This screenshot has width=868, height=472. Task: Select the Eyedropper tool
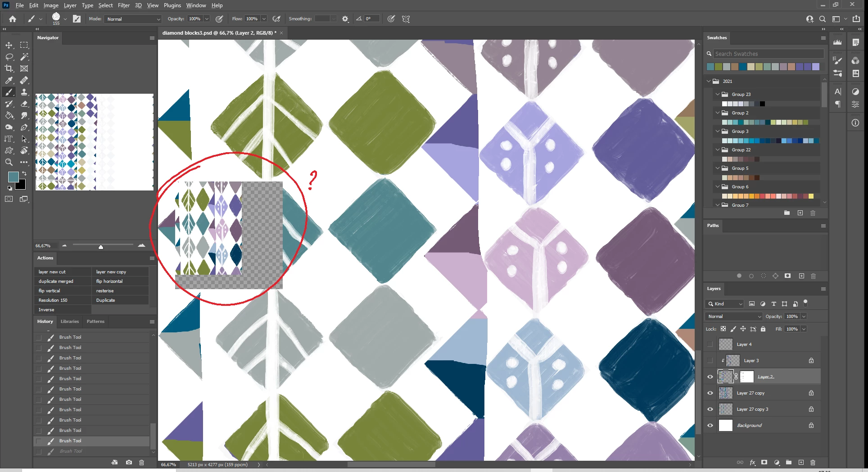[x=9, y=80]
